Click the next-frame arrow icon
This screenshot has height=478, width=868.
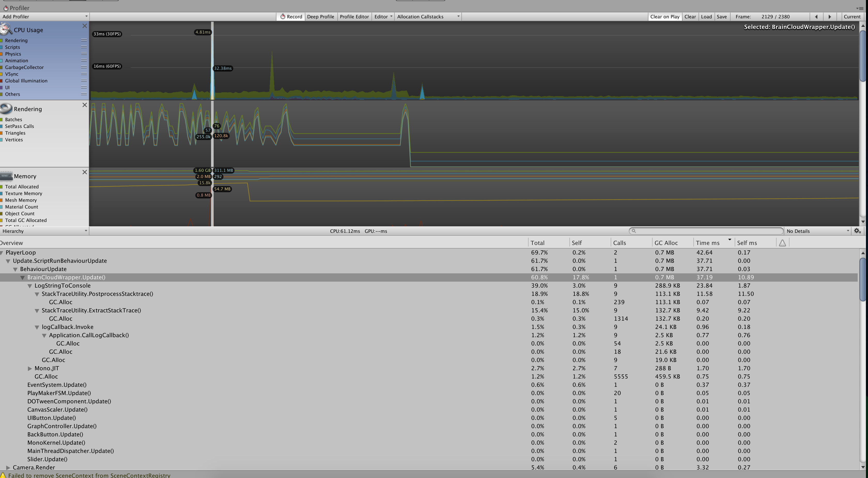pos(830,16)
